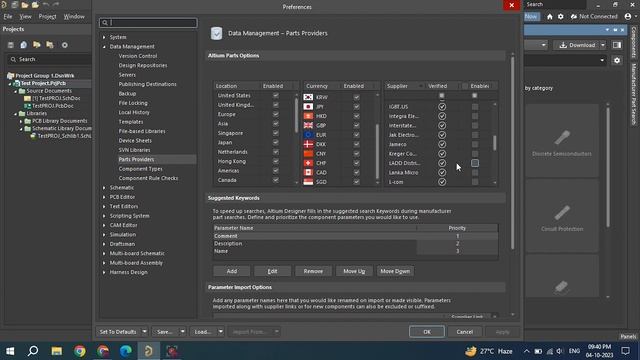Select Component Types preferences page
The width and height of the screenshot is (640, 360).
click(140, 169)
